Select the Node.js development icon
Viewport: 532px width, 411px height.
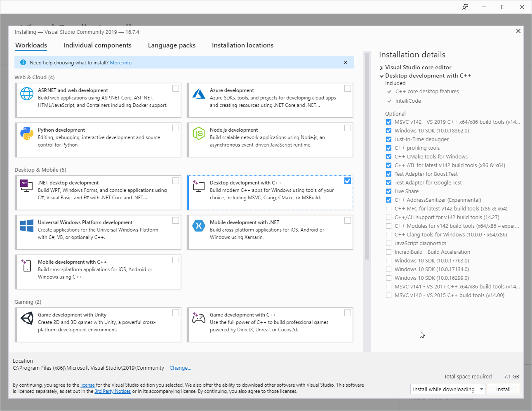click(x=199, y=133)
